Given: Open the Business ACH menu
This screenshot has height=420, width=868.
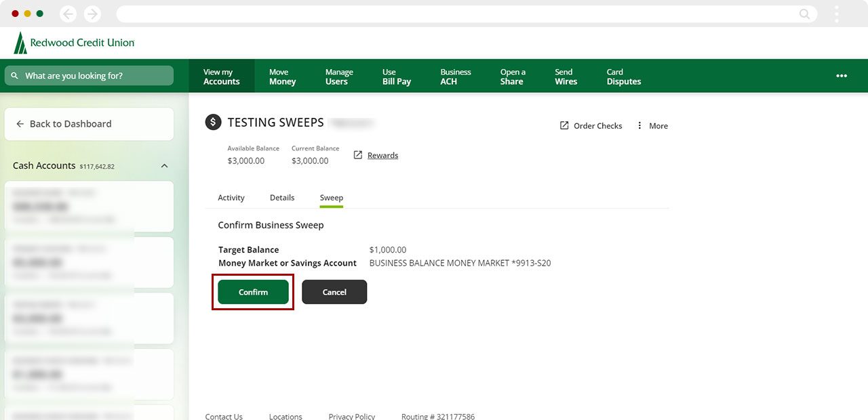Looking at the screenshot, I should pyautogui.click(x=455, y=76).
